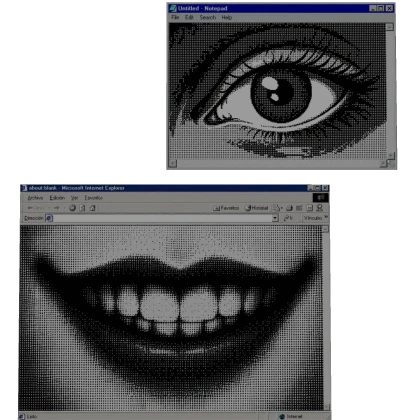Close the Internet Explorer window
This screenshot has width=420, height=420.
325,188
